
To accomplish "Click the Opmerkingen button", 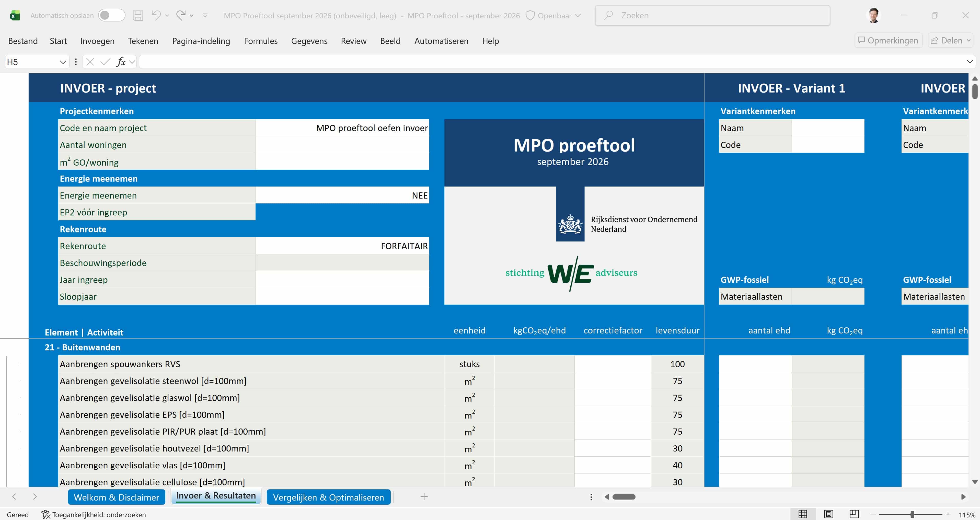I will 888,40.
